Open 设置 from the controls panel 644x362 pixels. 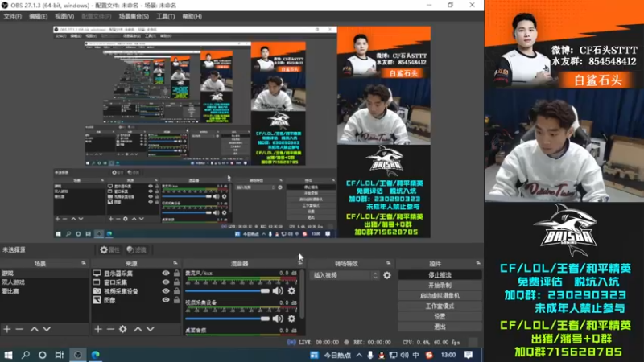pos(440,316)
